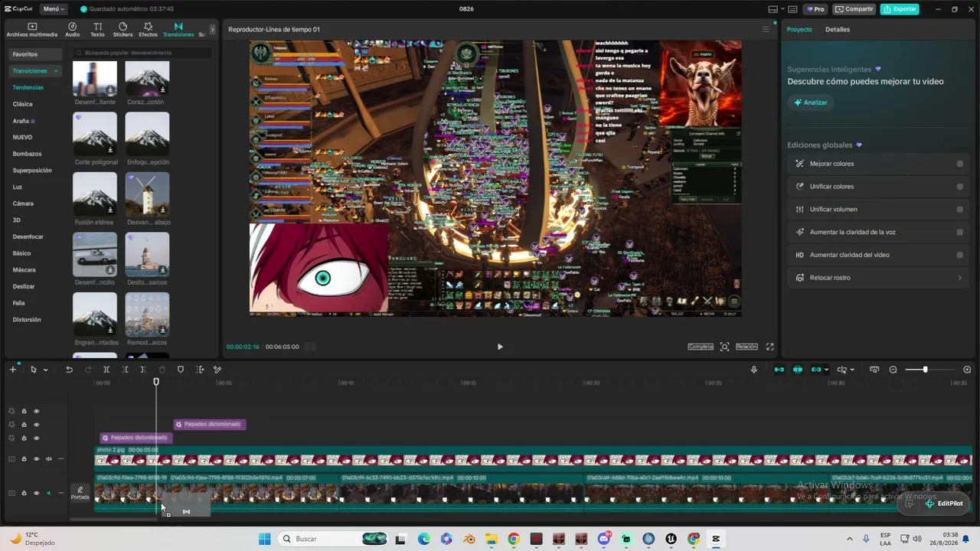Choose the Corte poligonal transition thumbnail
The height and width of the screenshot is (551, 980).
coord(95,134)
